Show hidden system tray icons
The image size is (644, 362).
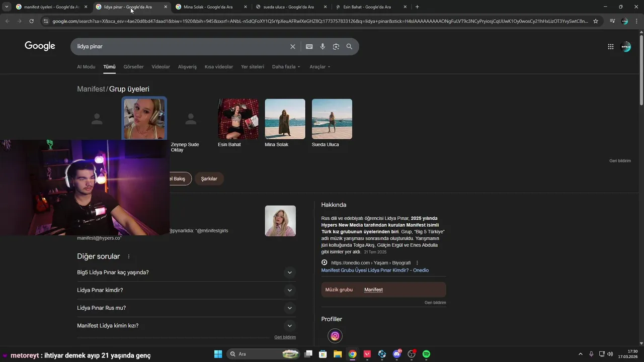pos(580,354)
